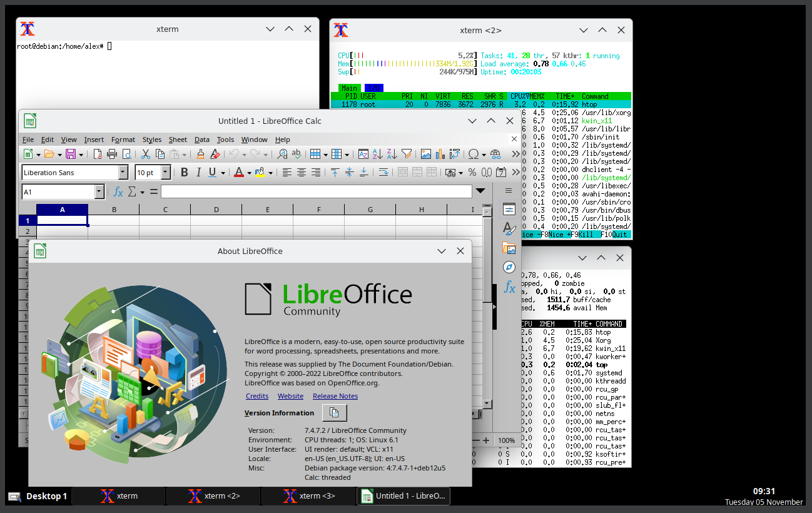
Task: Click the red font color swatch
Action: [238, 173]
